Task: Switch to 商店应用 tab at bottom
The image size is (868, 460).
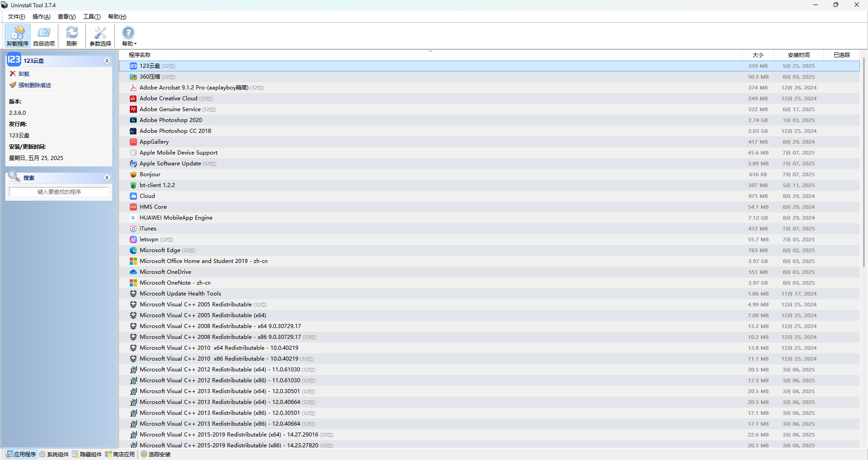Action: coord(120,454)
